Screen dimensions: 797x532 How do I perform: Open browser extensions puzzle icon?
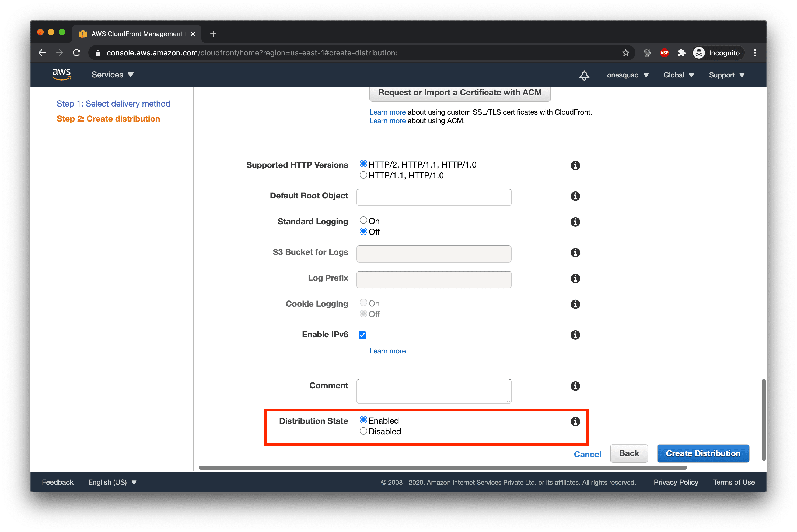click(x=681, y=53)
